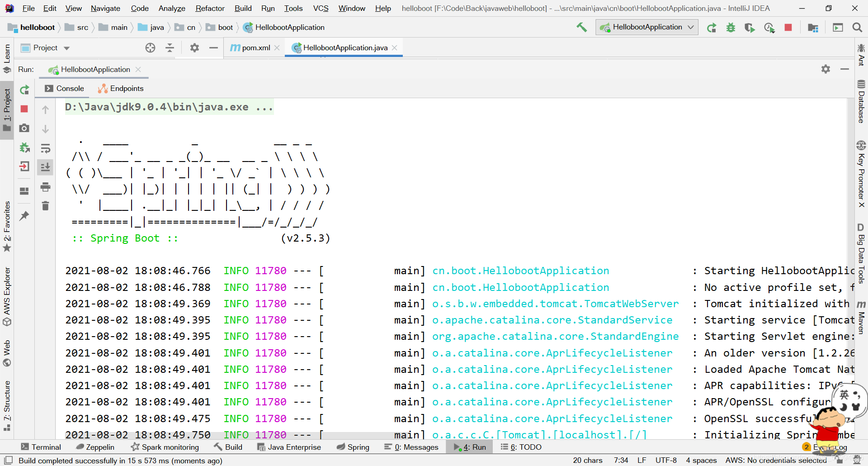Open the File menu
Viewport: 868px width, 466px height.
(28, 8)
